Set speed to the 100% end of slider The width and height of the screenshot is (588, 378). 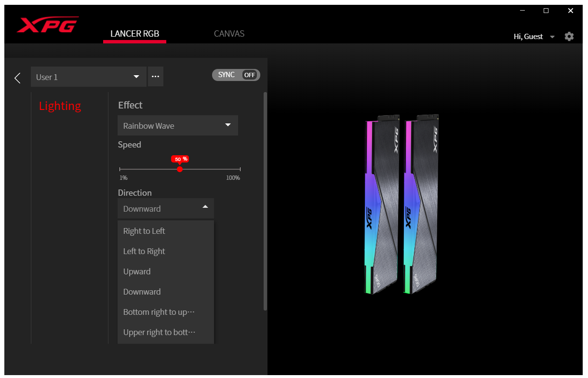coord(240,169)
